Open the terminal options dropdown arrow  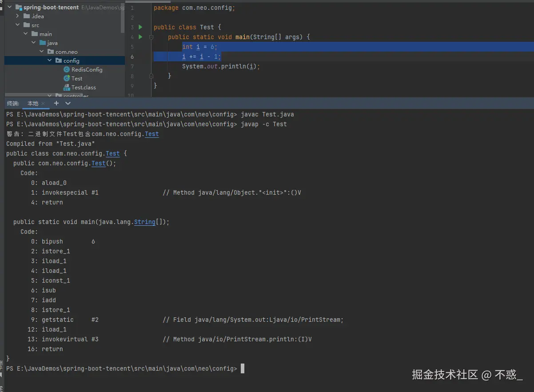pos(68,103)
